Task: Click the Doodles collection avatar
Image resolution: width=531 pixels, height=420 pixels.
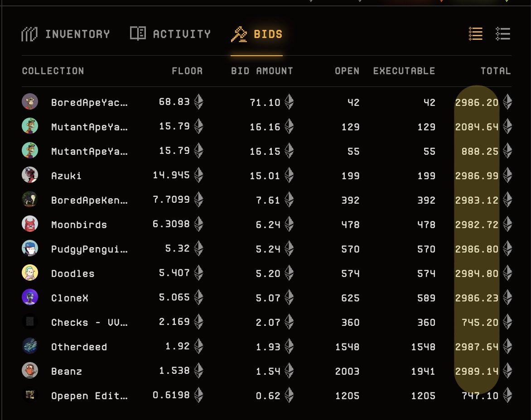Action: coord(30,273)
